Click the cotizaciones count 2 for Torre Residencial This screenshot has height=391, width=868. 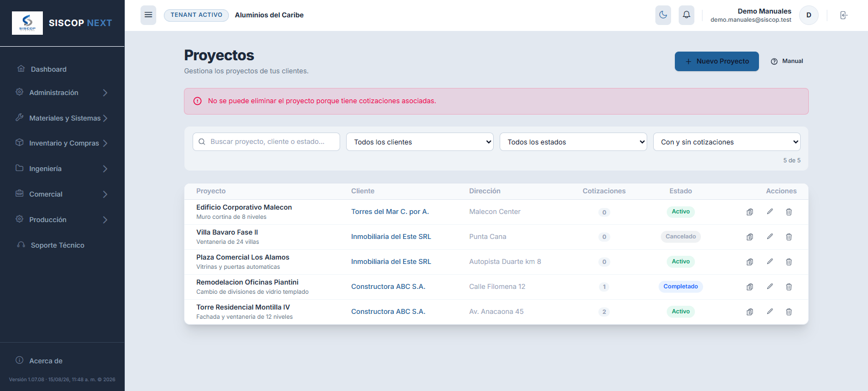click(604, 312)
